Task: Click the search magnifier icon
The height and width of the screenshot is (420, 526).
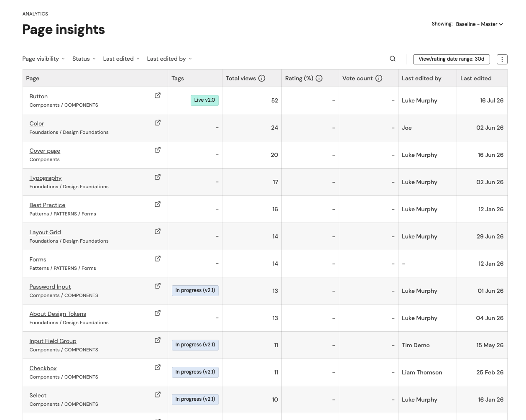Action: [393, 59]
